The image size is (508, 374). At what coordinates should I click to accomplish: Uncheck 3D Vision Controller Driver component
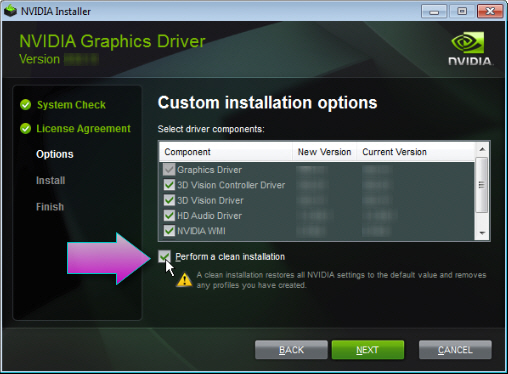point(169,185)
